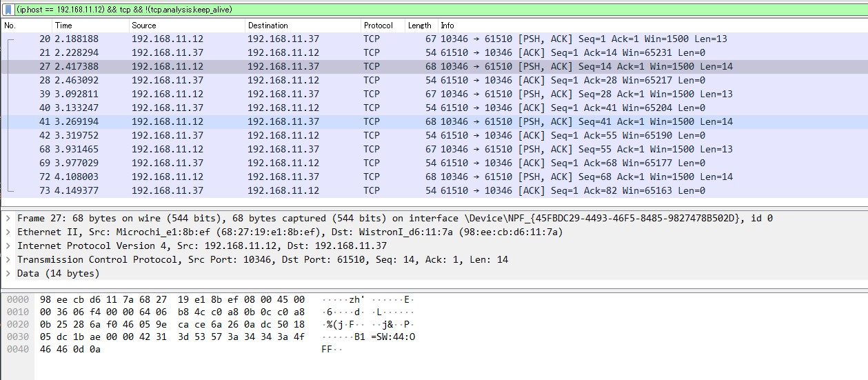Sort by the Protocol column header
Screen dimensions: 868x380
click(x=378, y=26)
